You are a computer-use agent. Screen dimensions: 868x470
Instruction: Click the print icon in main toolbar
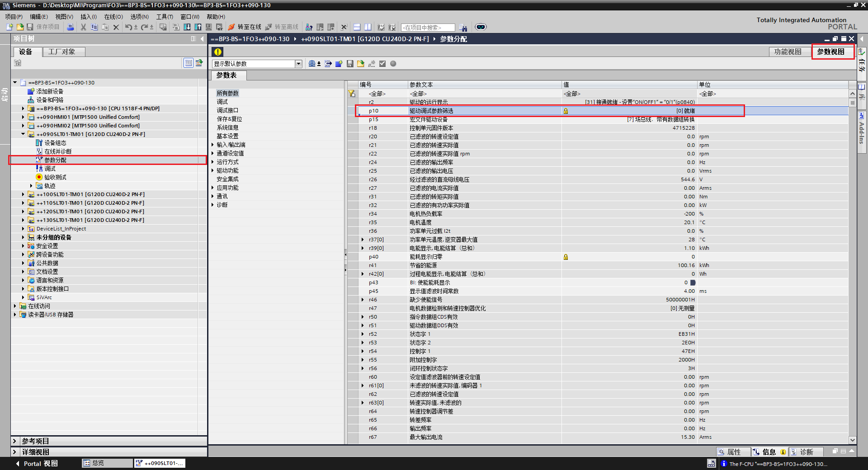pos(71,27)
